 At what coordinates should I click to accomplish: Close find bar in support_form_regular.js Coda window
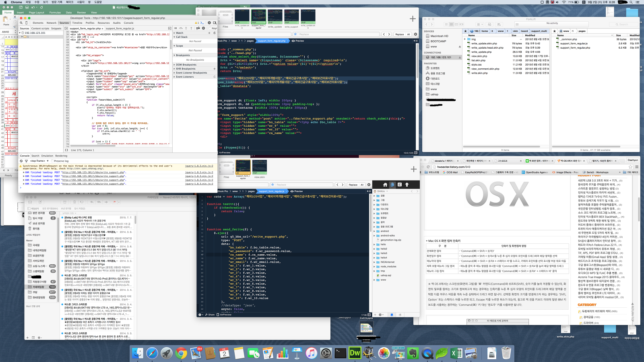pyautogui.click(x=369, y=185)
